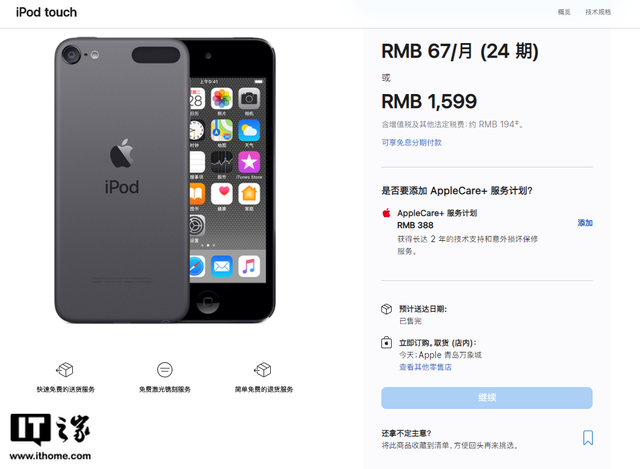
Task: Click the Photos app icon on iPod screen
Action: (222, 98)
